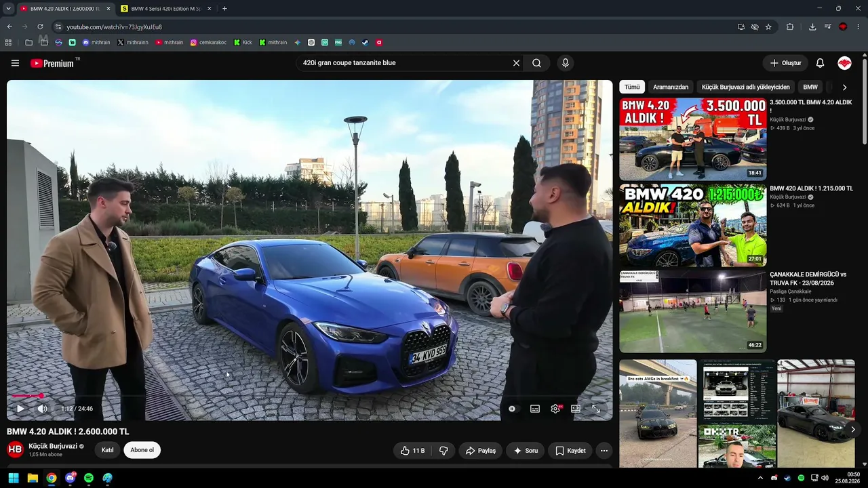Switch to theater mode
868x488 pixels.
(576, 409)
